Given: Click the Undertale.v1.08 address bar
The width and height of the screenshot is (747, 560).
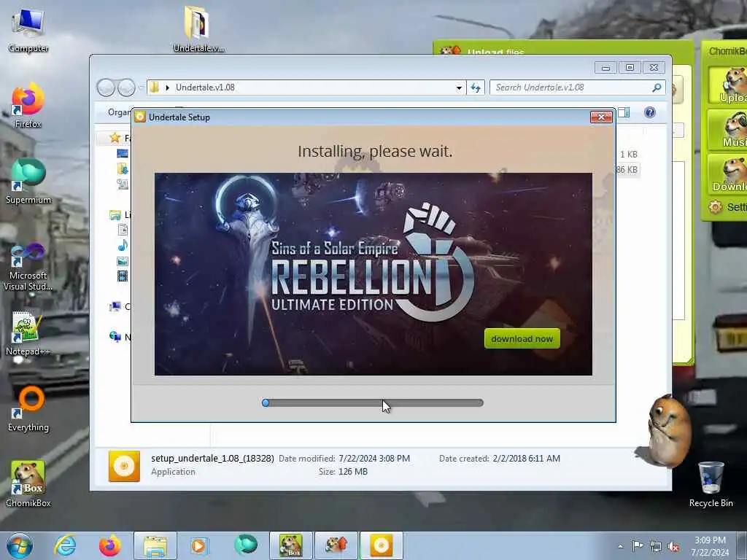Looking at the screenshot, I should (305, 87).
